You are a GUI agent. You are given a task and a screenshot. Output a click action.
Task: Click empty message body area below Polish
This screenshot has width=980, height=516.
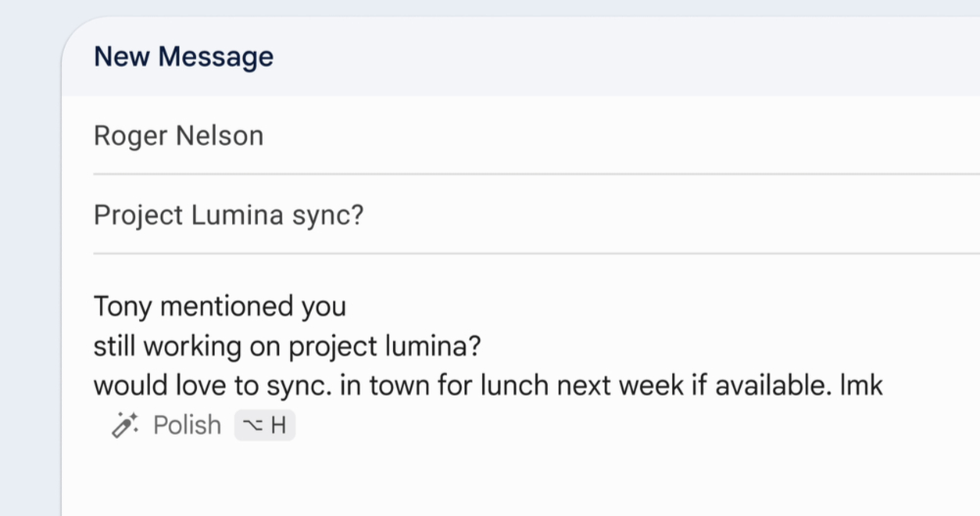coord(518,478)
